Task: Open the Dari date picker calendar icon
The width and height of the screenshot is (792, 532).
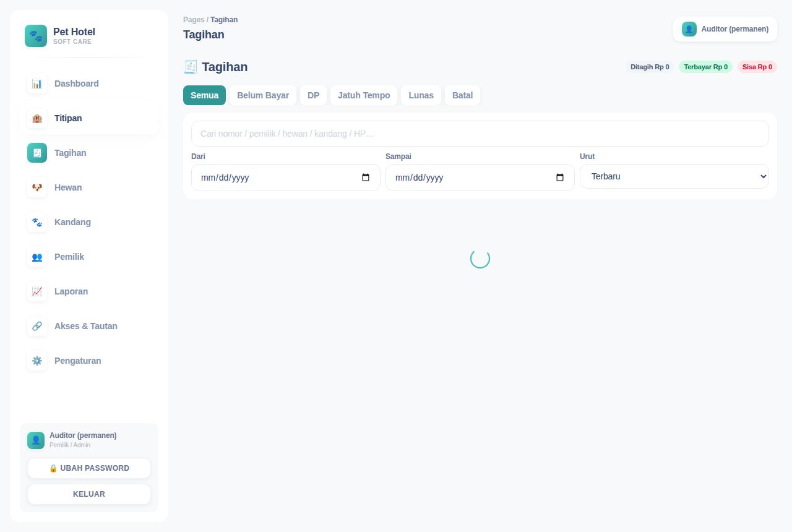Action: pyautogui.click(x=366, y=178)
